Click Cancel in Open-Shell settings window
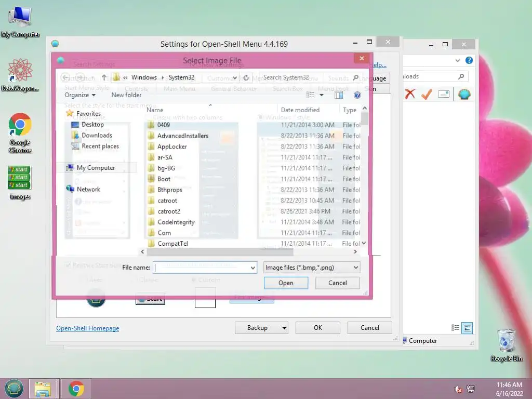Image resolution: width=532 pixels, height=399 pixels. click(370, 328)
